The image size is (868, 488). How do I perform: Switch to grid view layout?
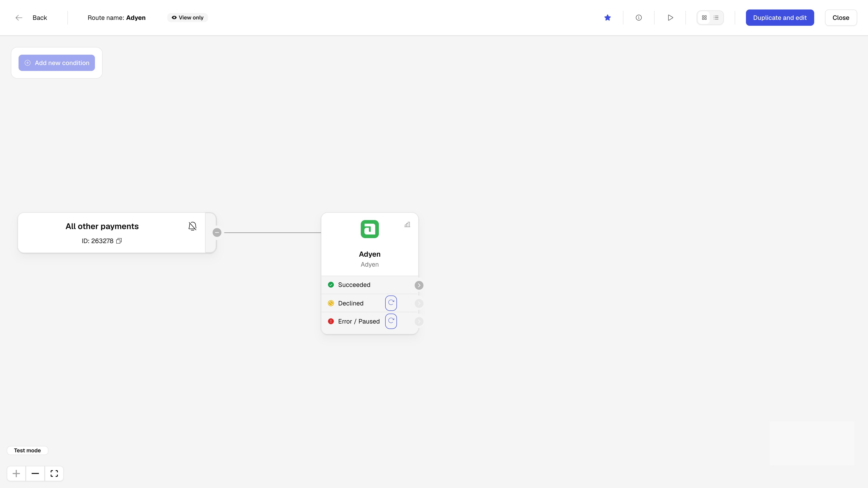click(x=704, y=18)
